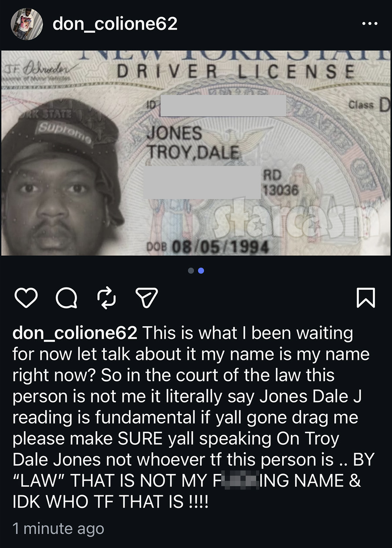Tap the caption text 'reading is fundamental'
392x548 pixels.
coord(104,418)
